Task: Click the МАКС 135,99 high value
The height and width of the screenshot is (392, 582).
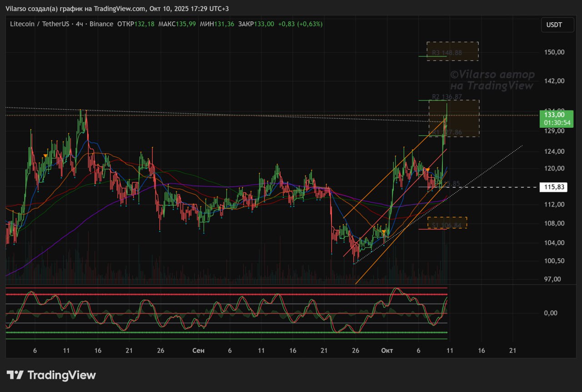Action: pyautogui.click(x=177, y=24)
